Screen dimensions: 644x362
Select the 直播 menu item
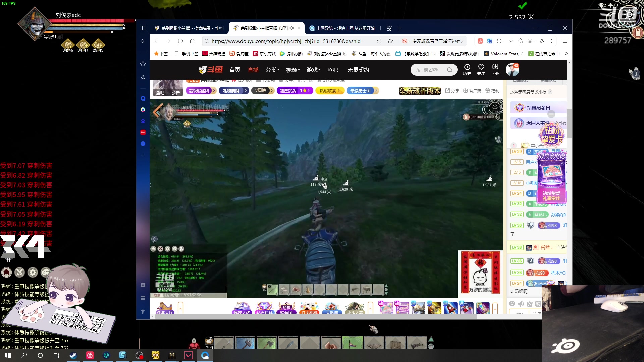tap(253, 70)
